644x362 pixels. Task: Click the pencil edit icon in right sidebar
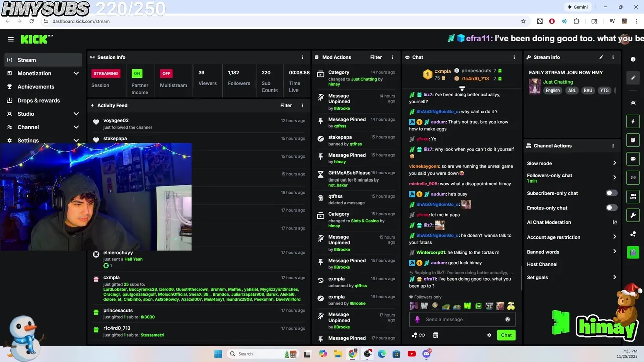pos(633,78)
